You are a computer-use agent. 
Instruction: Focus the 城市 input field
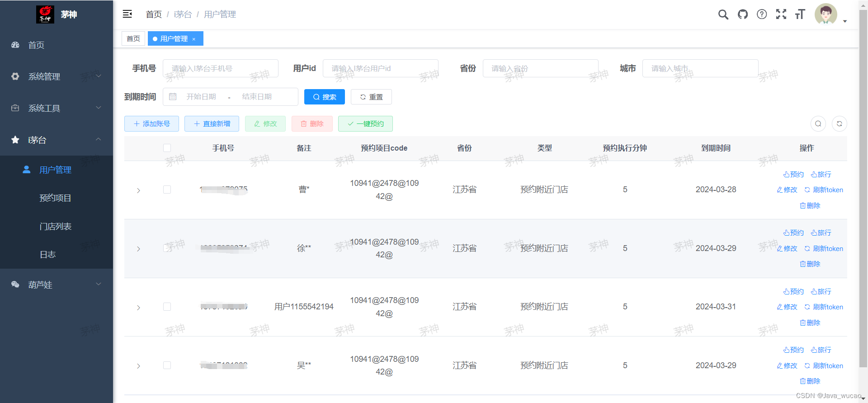tap(700, 68)
